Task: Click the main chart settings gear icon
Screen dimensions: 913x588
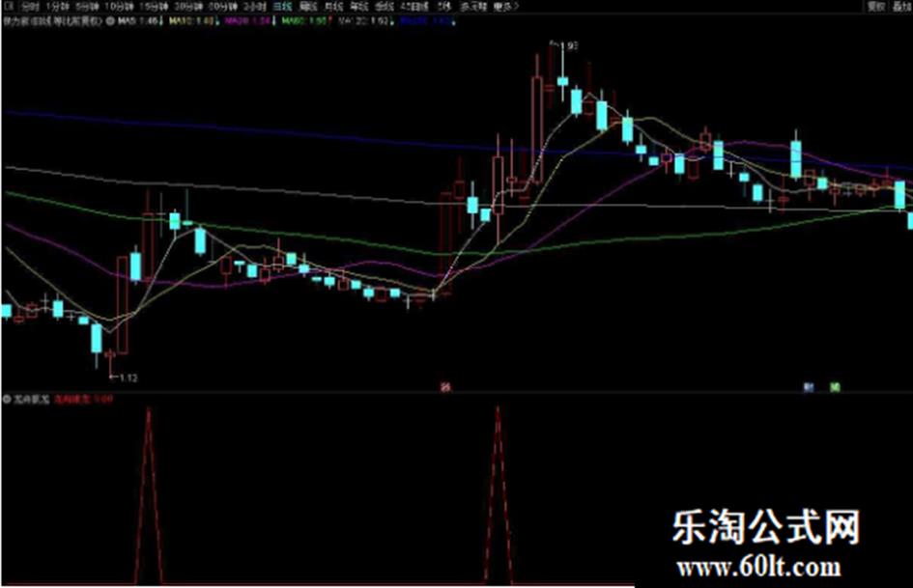Action: [x=110, y=21]
